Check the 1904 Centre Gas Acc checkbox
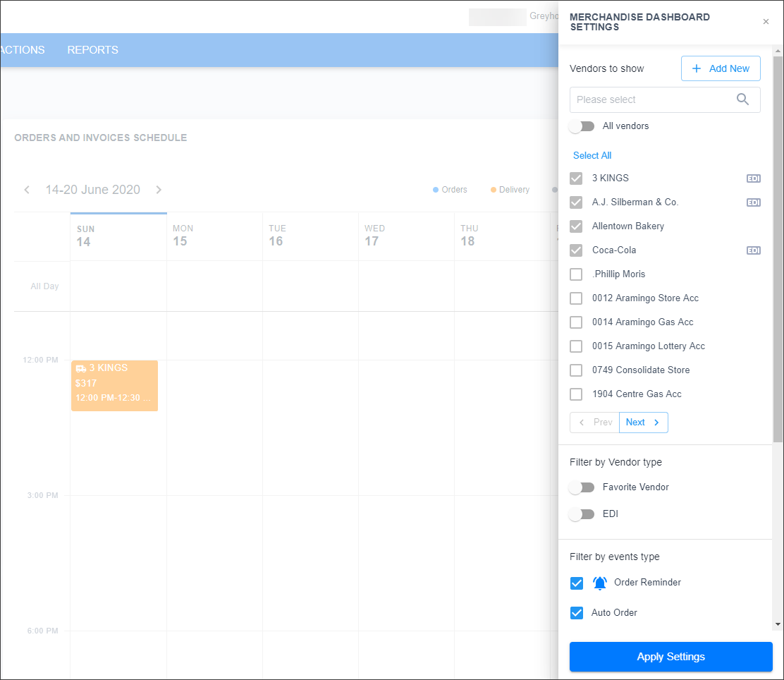The height and width of the screenshot is (680, 784). [576, 394]
